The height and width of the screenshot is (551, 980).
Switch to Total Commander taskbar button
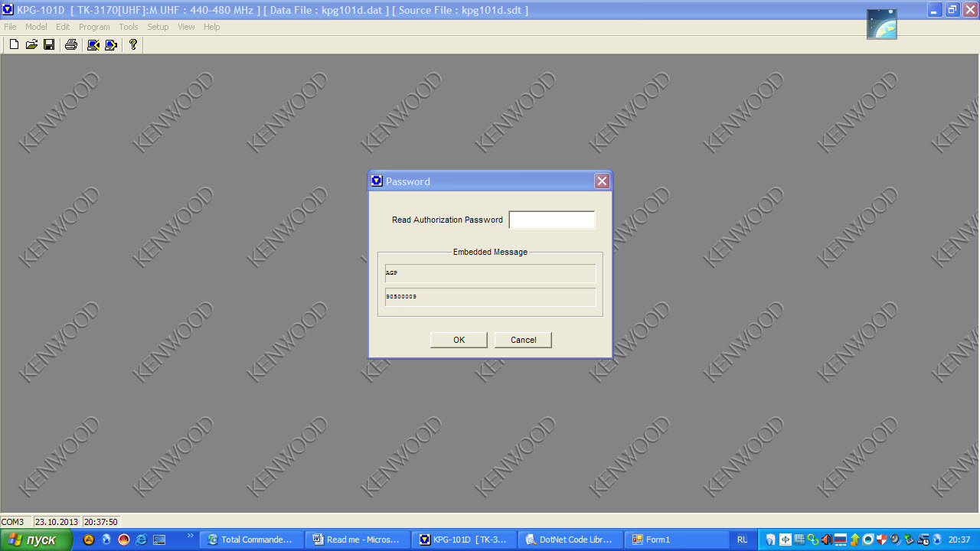click(x=252, y=540)
